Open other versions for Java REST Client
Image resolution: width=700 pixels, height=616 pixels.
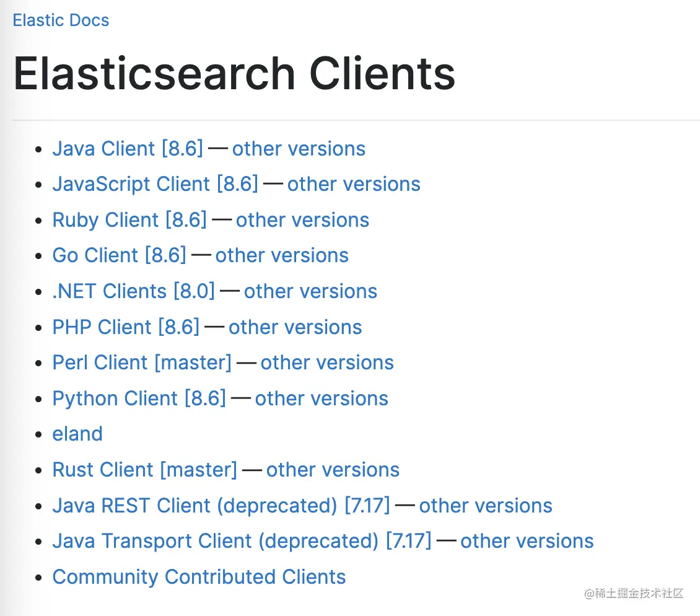(486, 505)
